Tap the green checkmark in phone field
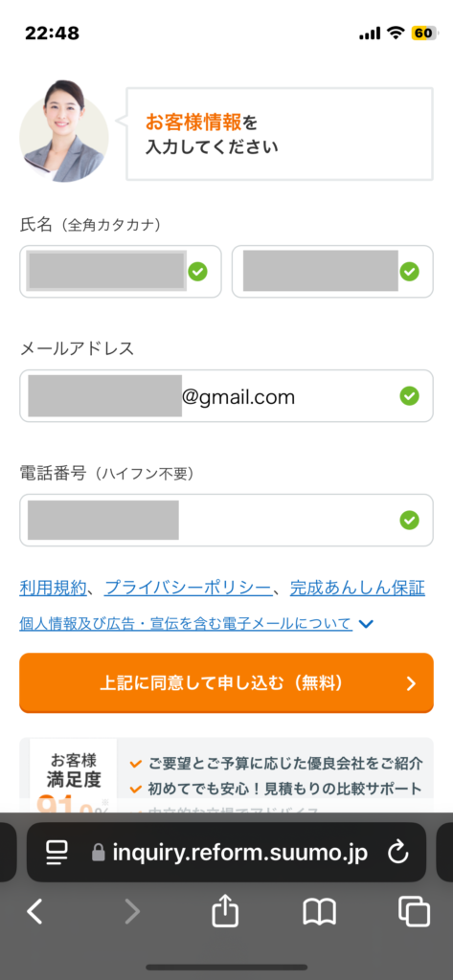453x980 pixels. [409, 520]
